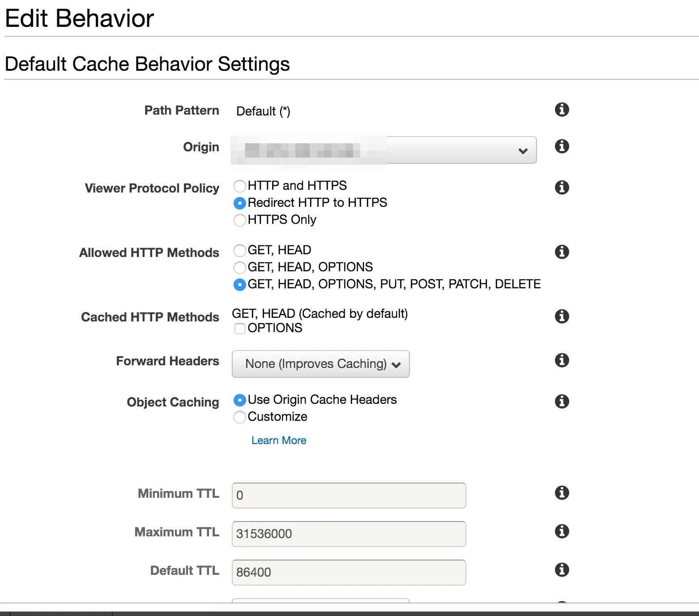Focus the Maximum TTL text field

pos(349,534)
